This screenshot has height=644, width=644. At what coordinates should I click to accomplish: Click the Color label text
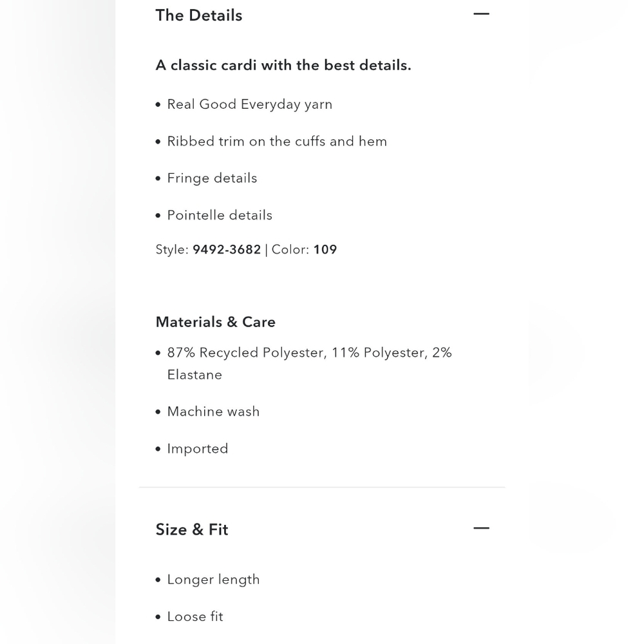[290, 250]
